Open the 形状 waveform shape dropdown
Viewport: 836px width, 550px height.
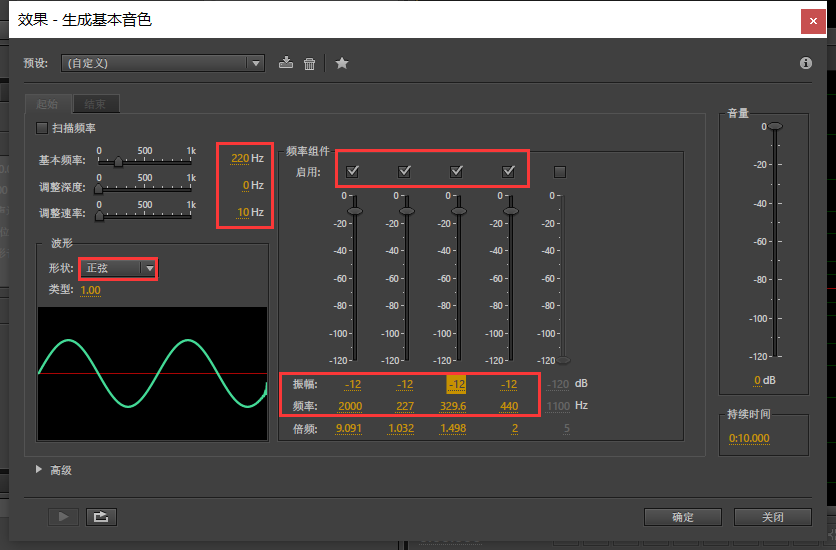coord(118,268)
